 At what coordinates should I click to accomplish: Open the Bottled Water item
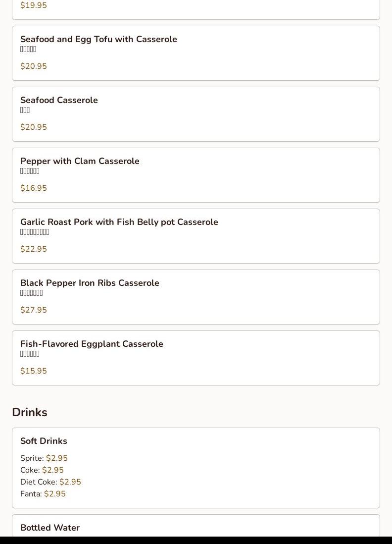tap(50, 528)
